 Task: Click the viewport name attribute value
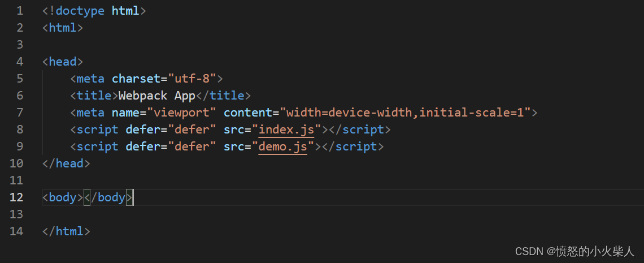coord(181,113)
